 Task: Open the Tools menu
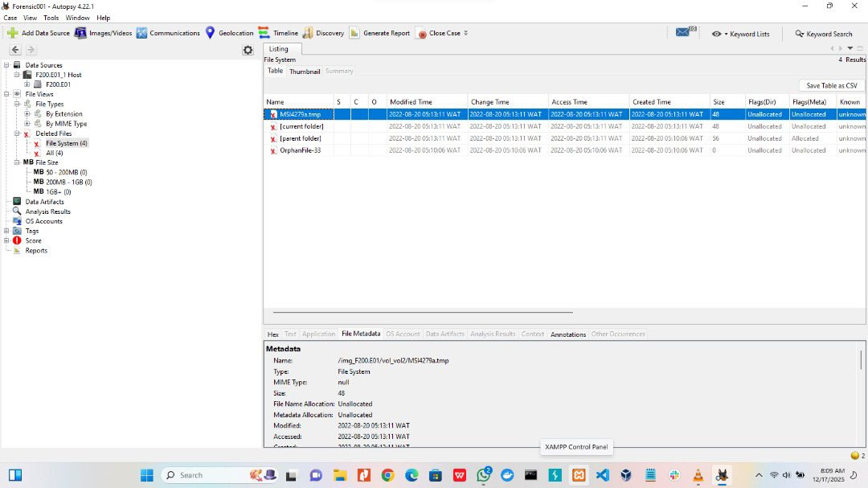pyautogui.click(x=51, y=18)
